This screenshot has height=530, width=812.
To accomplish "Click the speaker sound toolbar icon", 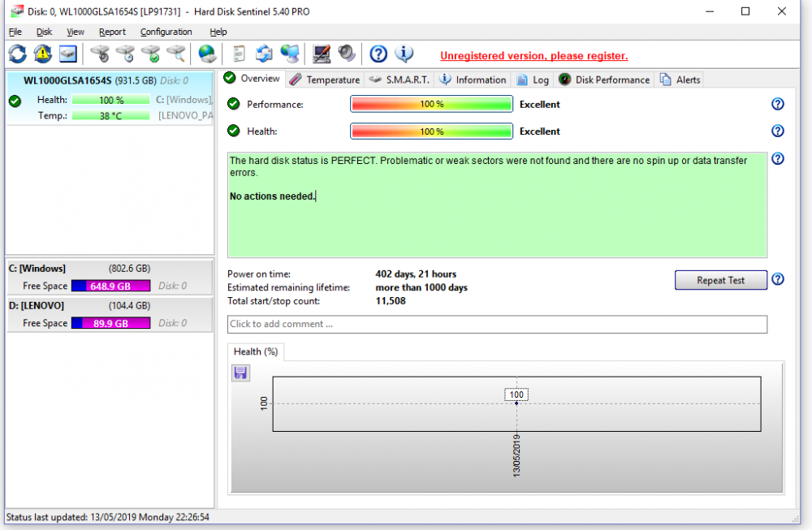I will tap(347, 54).
